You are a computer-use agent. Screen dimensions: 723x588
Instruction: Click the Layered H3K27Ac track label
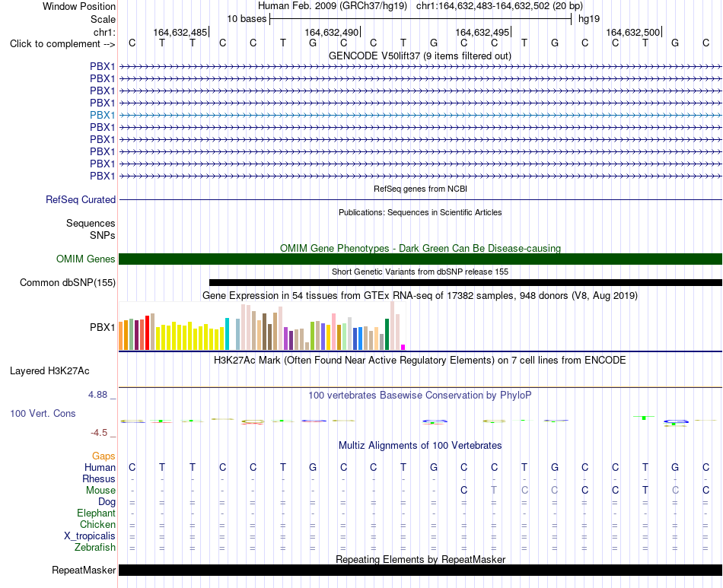point(49,371)
